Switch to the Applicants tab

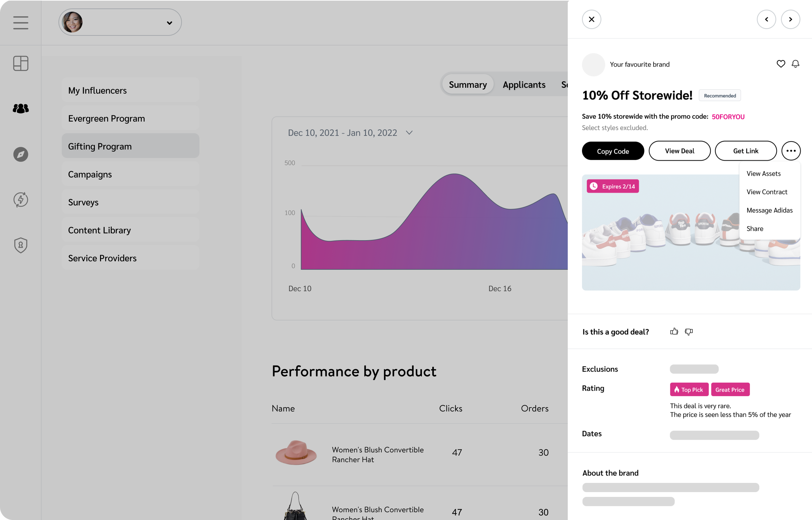click(524, 84)
